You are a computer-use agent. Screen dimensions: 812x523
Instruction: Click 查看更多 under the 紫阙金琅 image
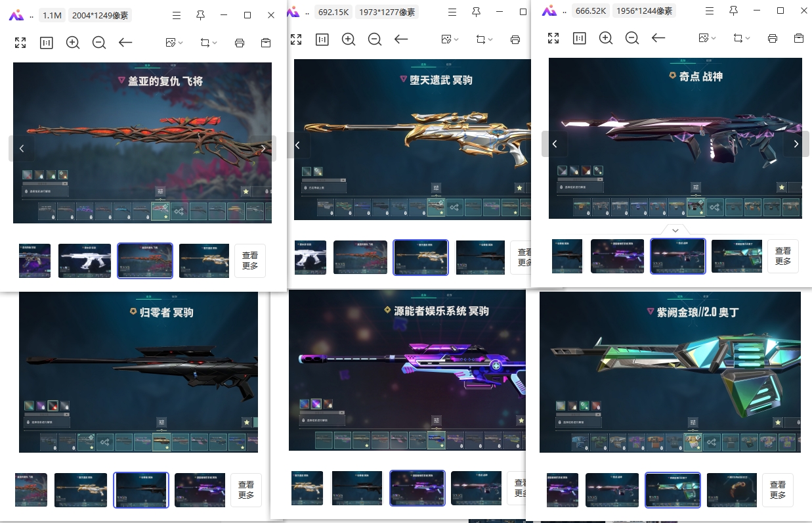[778, 490]
